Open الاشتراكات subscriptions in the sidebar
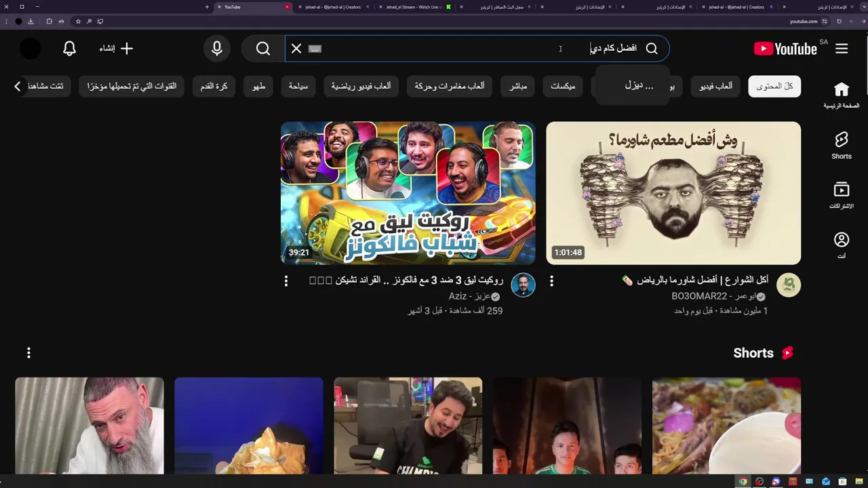The height and width of the screenshot is (488, 868). point(841,196)
